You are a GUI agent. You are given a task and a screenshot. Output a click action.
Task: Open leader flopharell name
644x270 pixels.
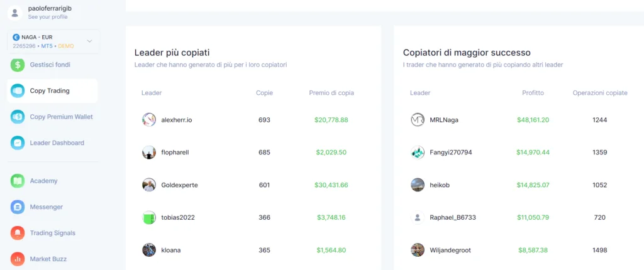tap(175, 152)
